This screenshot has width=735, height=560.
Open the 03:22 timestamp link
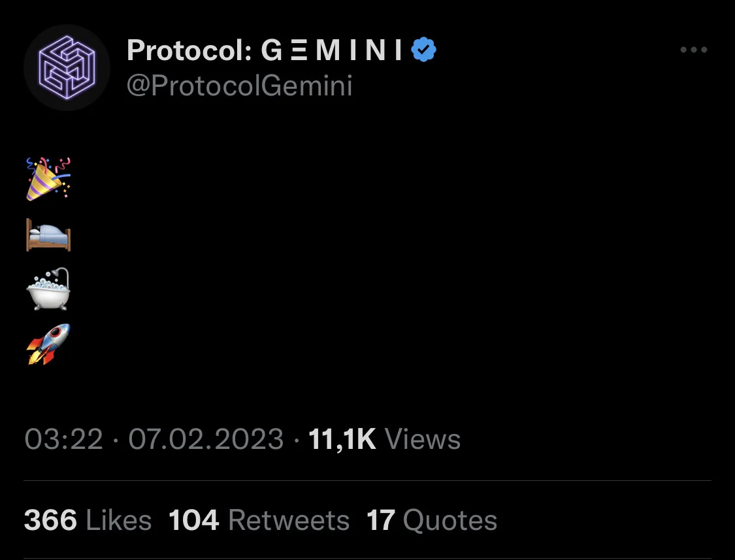64,440
